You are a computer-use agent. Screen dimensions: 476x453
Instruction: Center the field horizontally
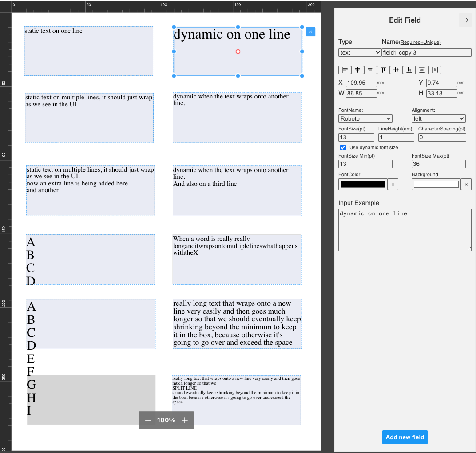[x=357, y=70]
